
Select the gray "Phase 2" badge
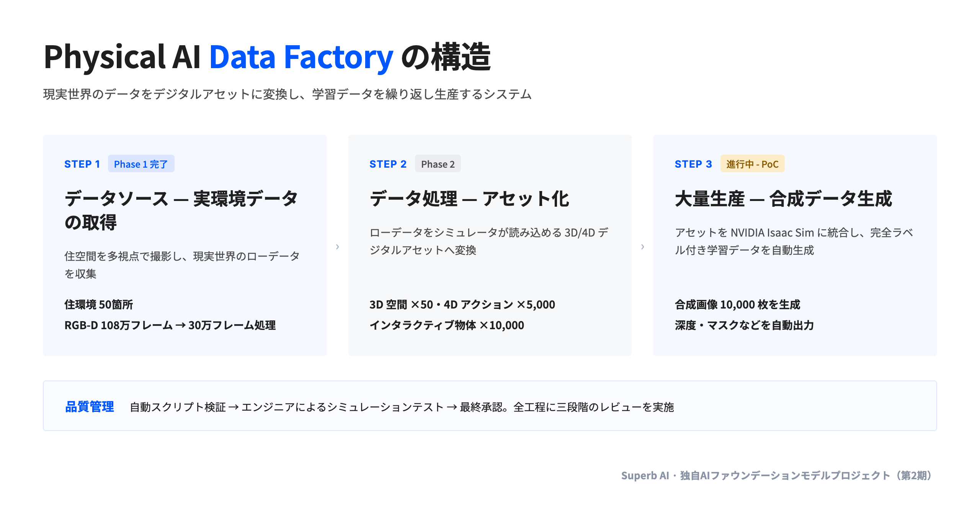[x=438, y=164]
